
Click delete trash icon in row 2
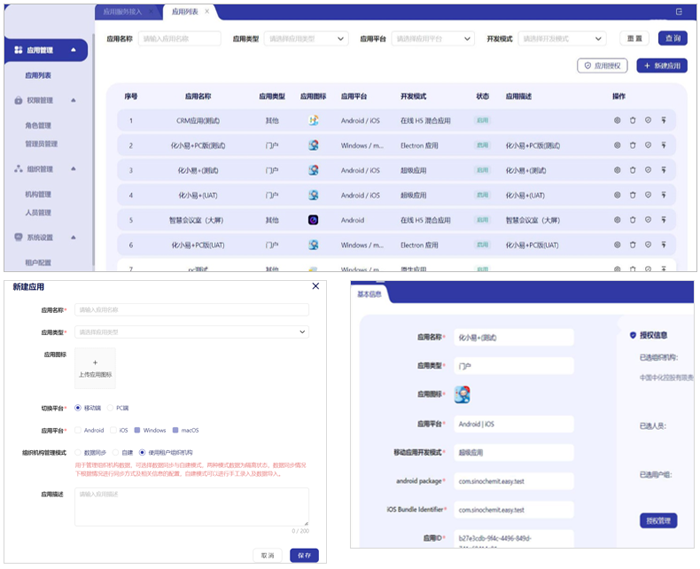point(632,145)
